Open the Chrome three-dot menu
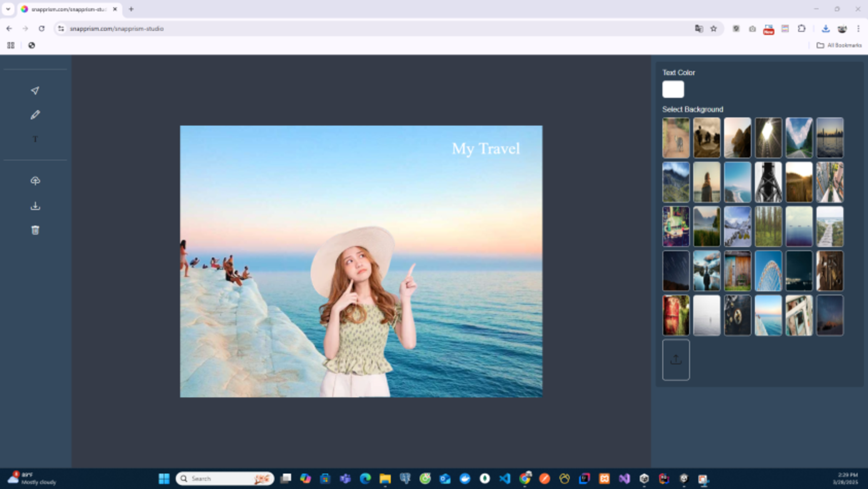868x489 pixels. [x=859, y=28]
